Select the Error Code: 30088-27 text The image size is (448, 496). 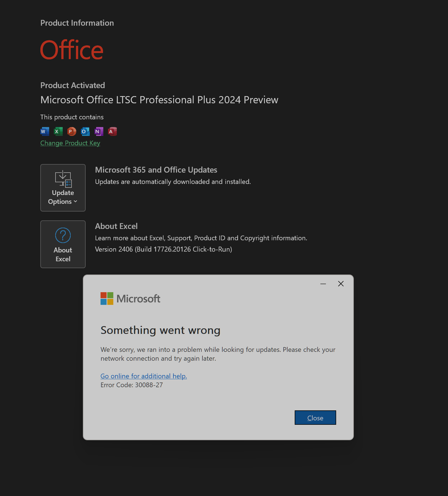[132, 385]
